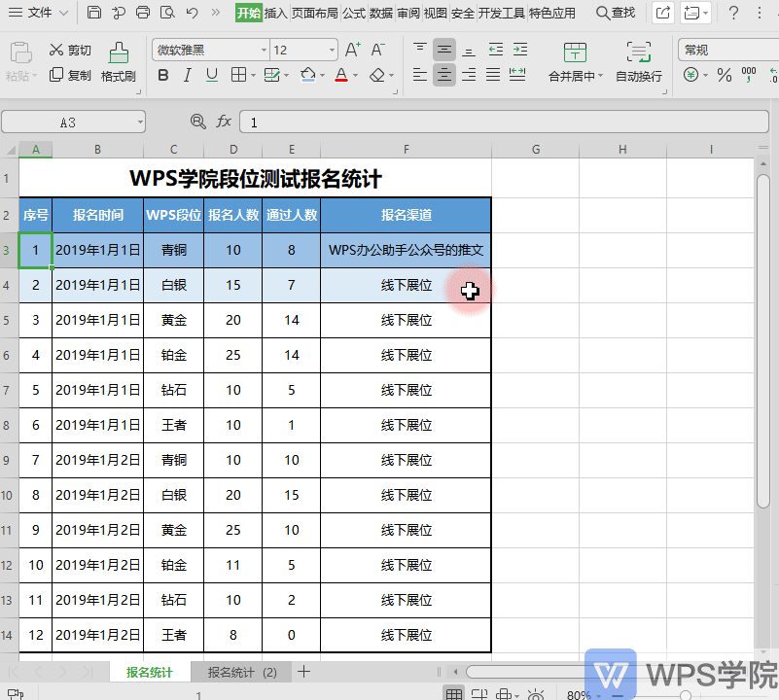Open the 开发工具 ribbon tab

501,13
